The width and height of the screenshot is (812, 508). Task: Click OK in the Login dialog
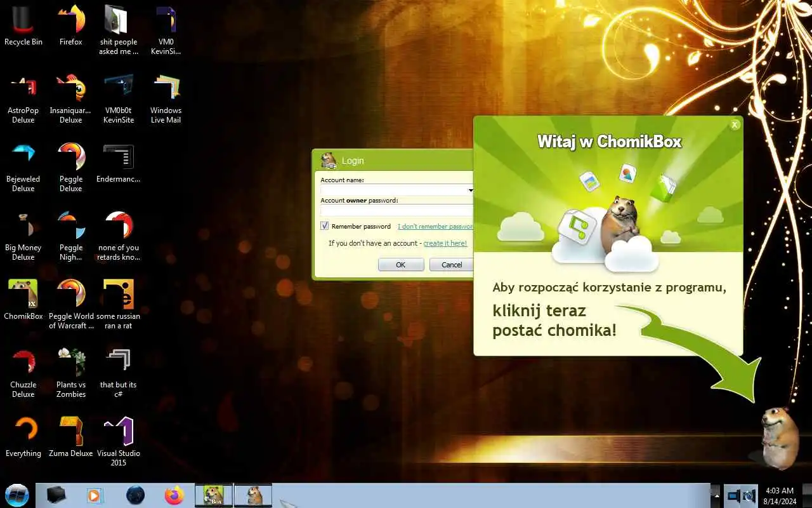[400, 265]
